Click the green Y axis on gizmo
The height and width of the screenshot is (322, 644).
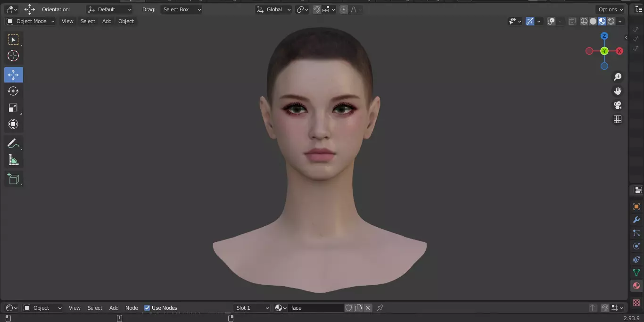click(604, 51)
